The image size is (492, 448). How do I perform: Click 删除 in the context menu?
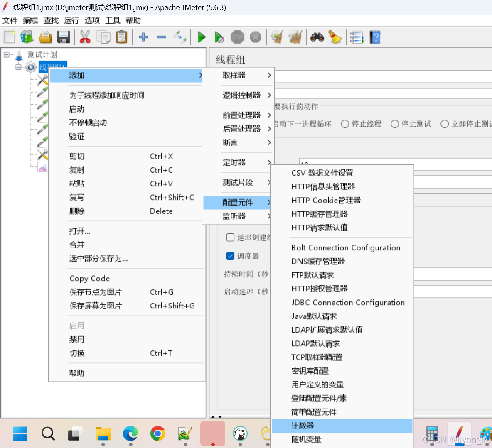pyautogui.click(x=125, y=211)
